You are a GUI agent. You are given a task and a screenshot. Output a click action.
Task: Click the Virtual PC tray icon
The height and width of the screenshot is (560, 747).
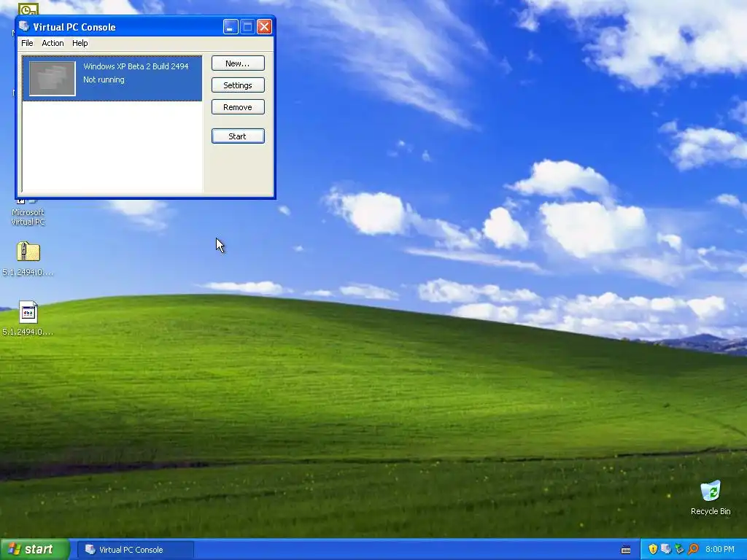[x=666, y=549]
